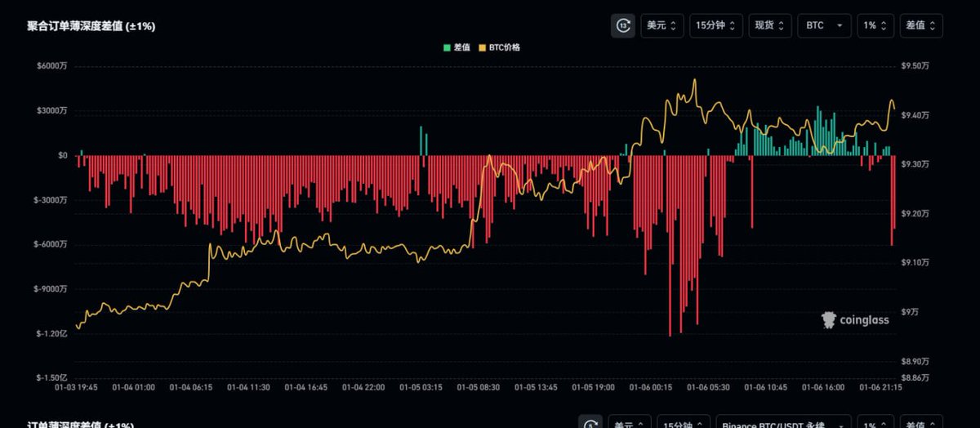Open the 现货 market type dropdown
This screenshot has width=980, height=428.
point(771,26)
